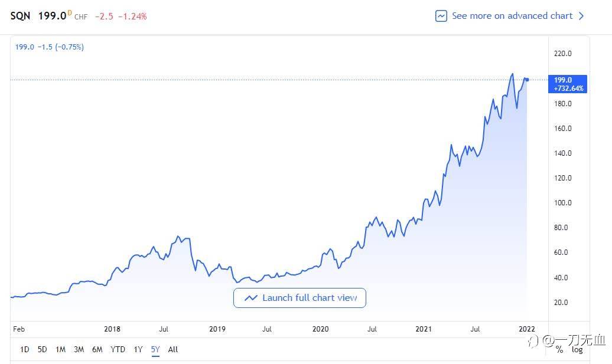Click the chevron after advanced chart link
612x364 pixels.
click(x=581, y=16)
